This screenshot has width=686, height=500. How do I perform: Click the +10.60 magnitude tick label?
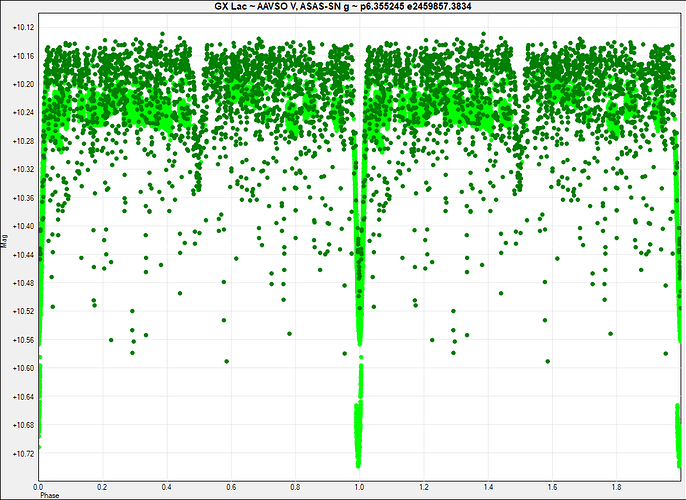pos(20,368)
